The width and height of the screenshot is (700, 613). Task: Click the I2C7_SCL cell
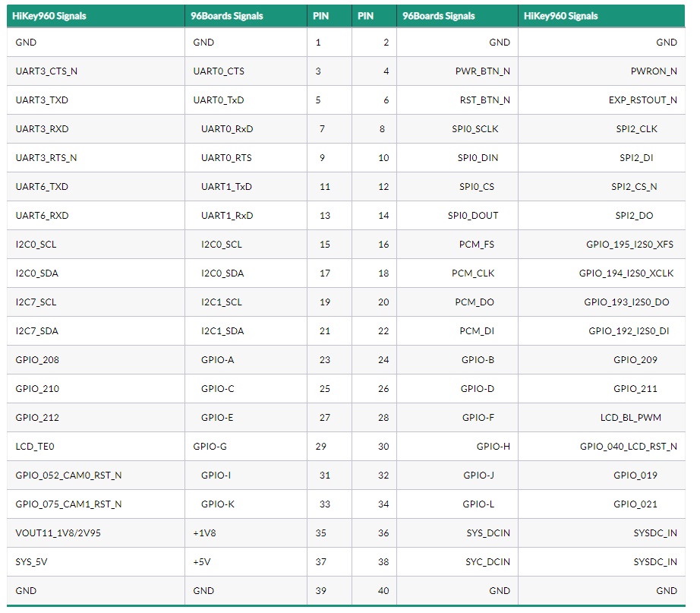[x=96, y=302]
